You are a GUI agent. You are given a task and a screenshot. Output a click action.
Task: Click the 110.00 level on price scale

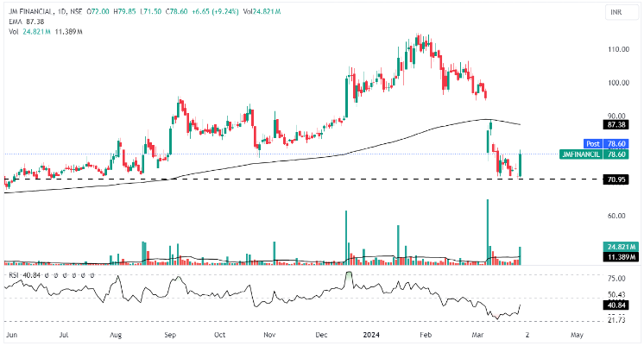tap(618, 50)
